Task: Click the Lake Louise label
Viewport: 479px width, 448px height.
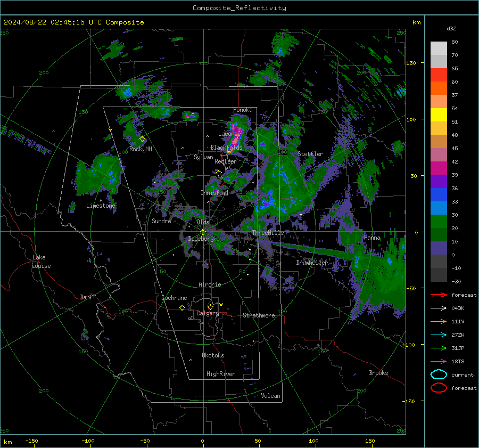Action: (x=41, y=262)
